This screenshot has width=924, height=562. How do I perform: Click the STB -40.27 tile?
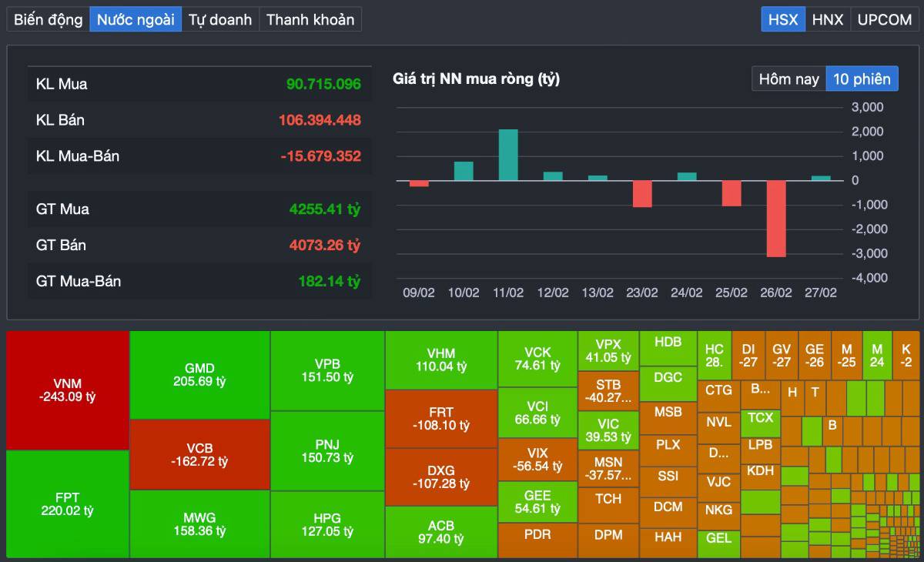coord(608,391)
